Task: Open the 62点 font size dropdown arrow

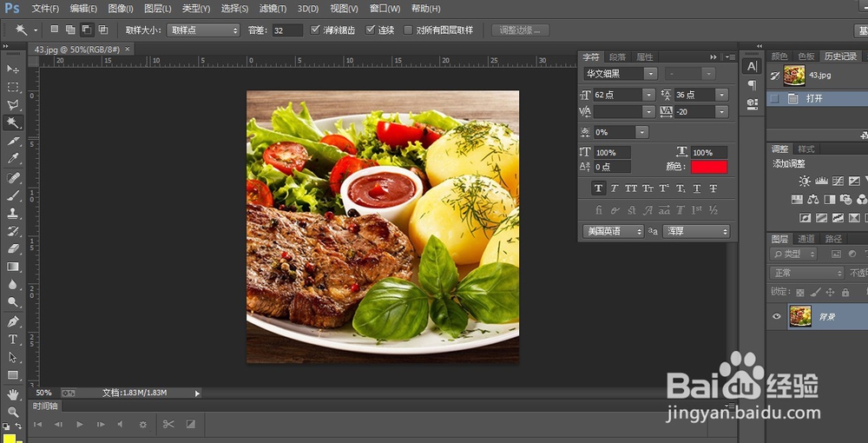Action: [648, 95]
